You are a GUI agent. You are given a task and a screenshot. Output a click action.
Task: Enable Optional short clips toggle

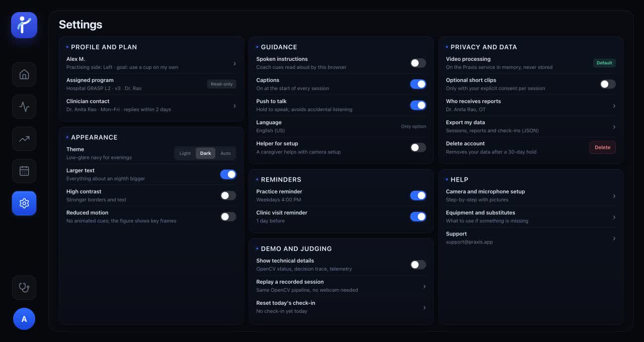[608, 84]
